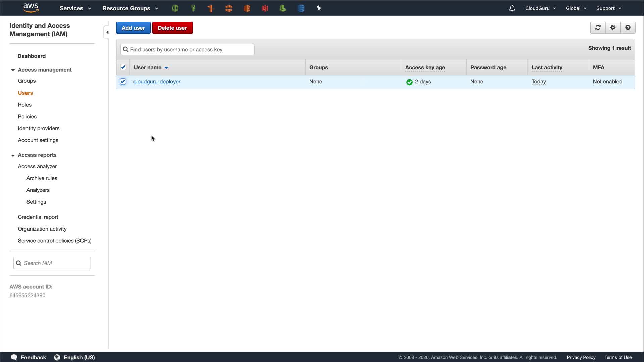This screenshot has height=362, width=644.
Task: Click the AWS logo
Action: pos(31,8)
